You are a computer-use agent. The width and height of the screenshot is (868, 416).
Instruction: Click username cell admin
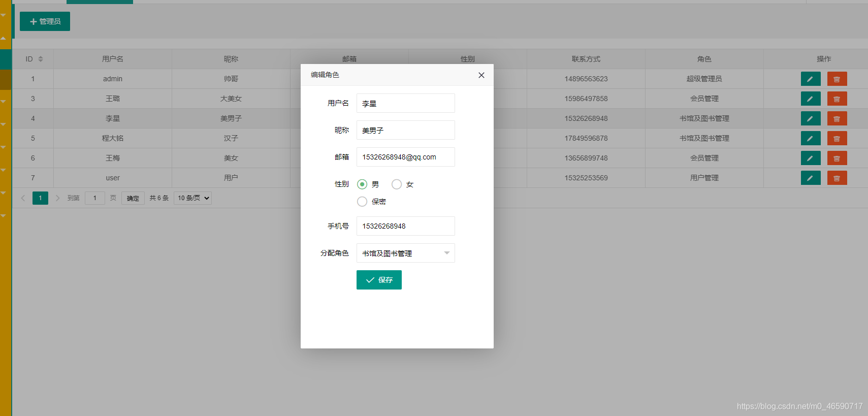click(x=113, y=79)
